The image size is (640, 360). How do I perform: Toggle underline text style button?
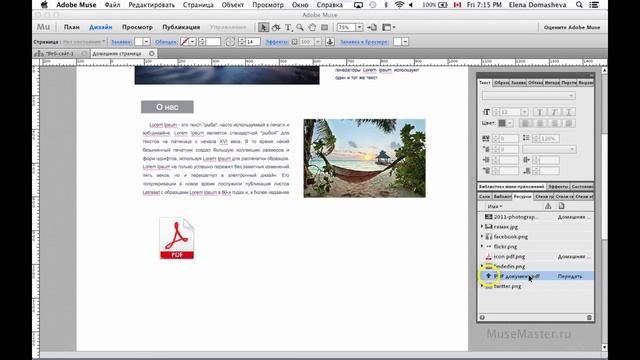click(568, 112)
